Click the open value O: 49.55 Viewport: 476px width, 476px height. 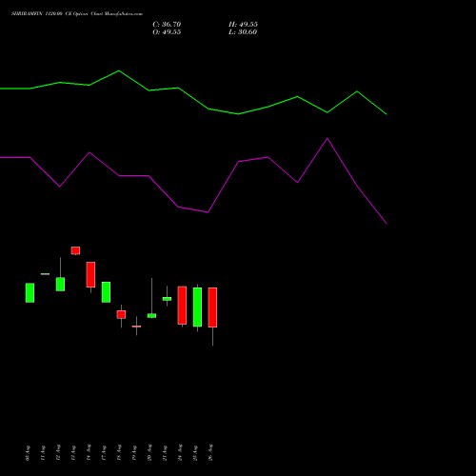167,32
